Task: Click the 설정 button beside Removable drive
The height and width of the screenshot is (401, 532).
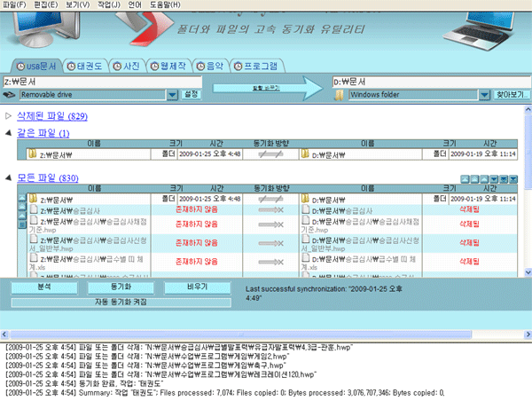Action: coord(191,94)
